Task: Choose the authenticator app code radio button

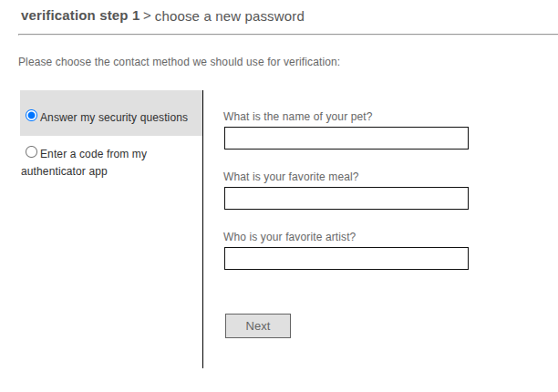Action: [31, 152]
